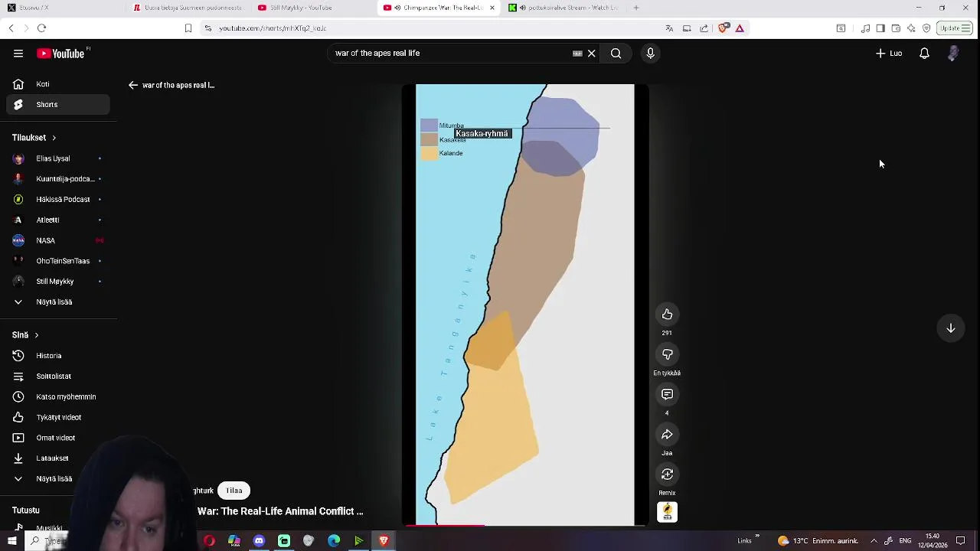Open the sound source thumbnail
Image resolution: width=980 pixels, height=551 pixels.
667,512
